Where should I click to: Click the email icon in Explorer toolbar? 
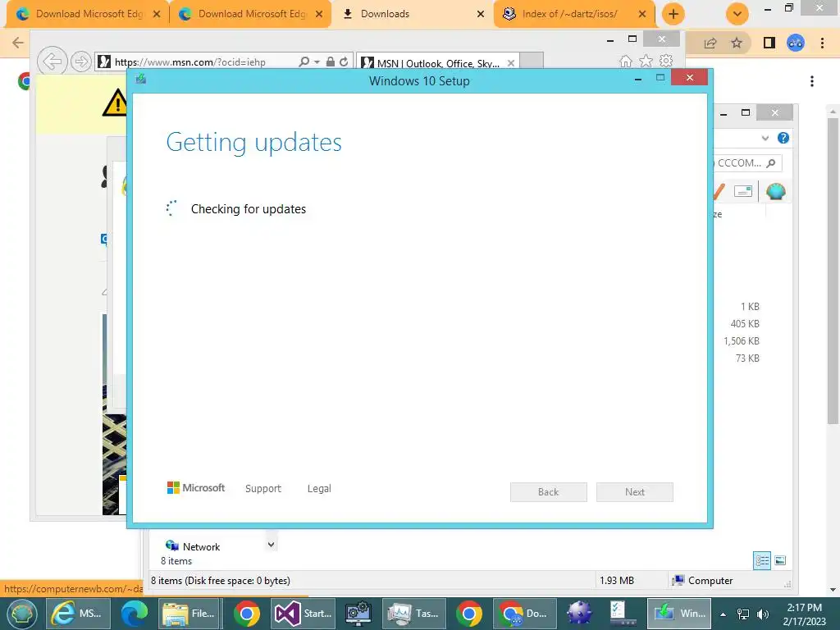click(x=743, y=191)
